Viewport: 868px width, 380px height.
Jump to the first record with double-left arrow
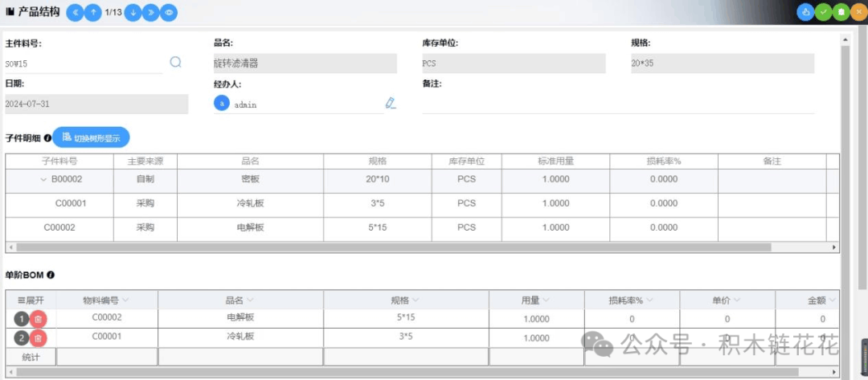[75, 13]
